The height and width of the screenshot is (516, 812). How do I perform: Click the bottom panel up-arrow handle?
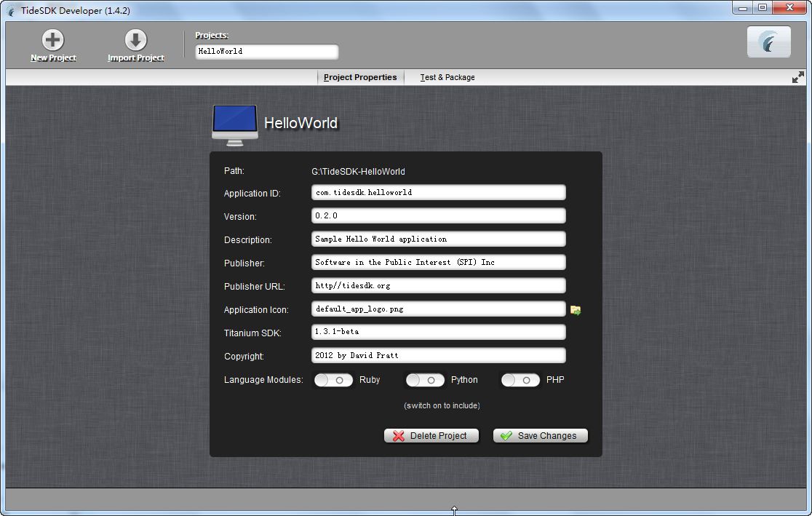point(454,511)
